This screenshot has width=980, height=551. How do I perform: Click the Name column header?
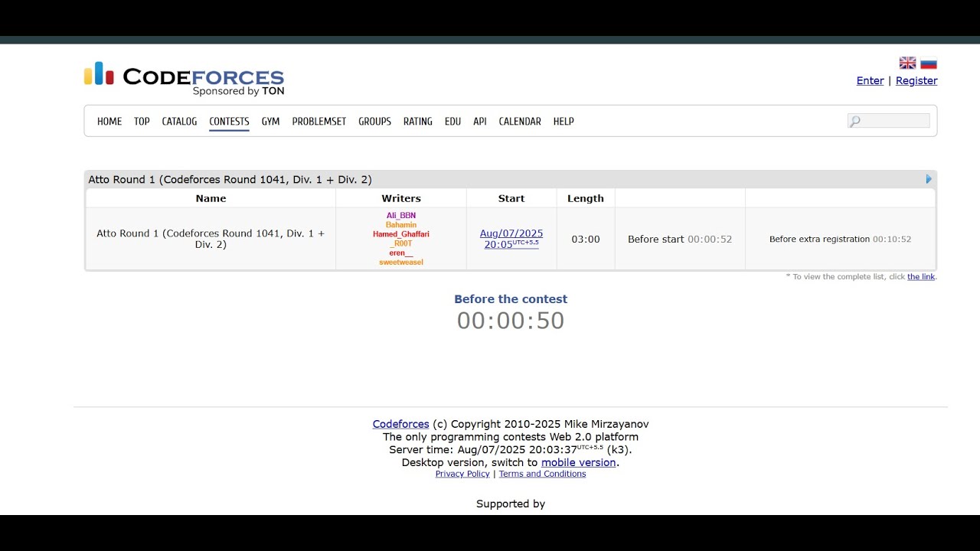(x=211, y=198)
